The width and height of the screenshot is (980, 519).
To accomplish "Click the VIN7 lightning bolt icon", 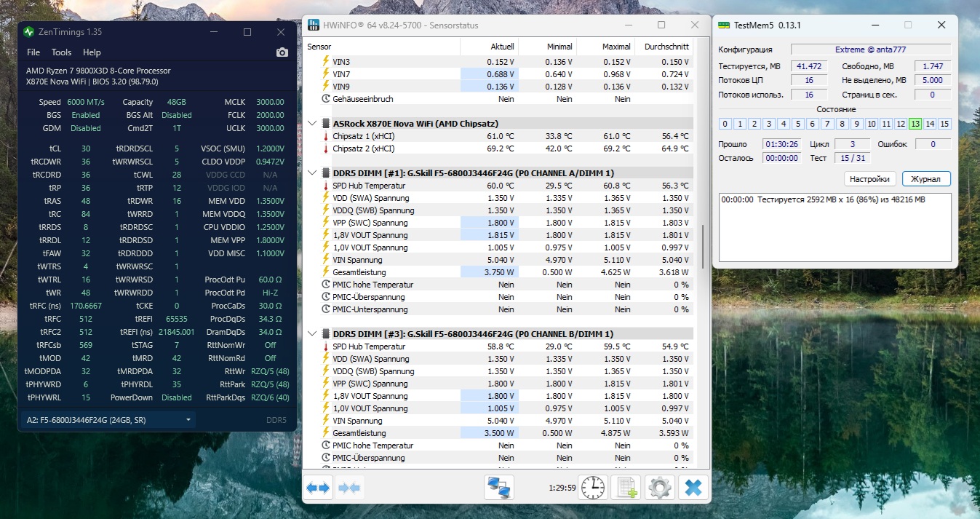I will click(x=325, y=74).
